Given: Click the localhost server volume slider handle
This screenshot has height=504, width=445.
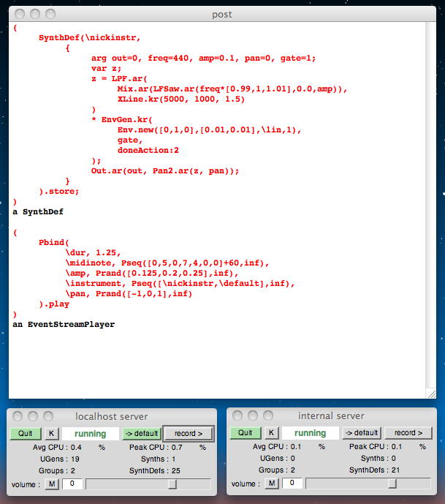Looking at the screenshot, I should pos(172,484).
